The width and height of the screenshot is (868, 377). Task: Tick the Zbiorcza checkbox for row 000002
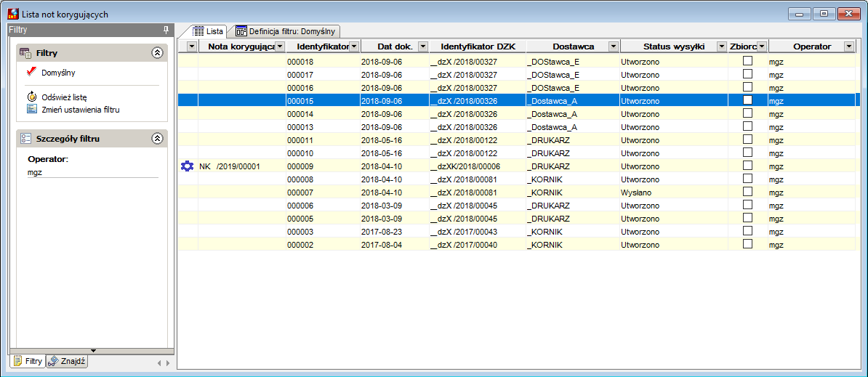747,244
